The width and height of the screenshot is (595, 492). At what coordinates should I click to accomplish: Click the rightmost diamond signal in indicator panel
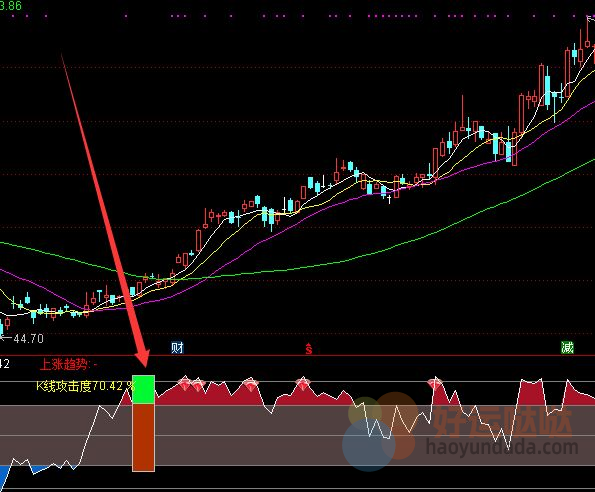[x=435, y=384]
